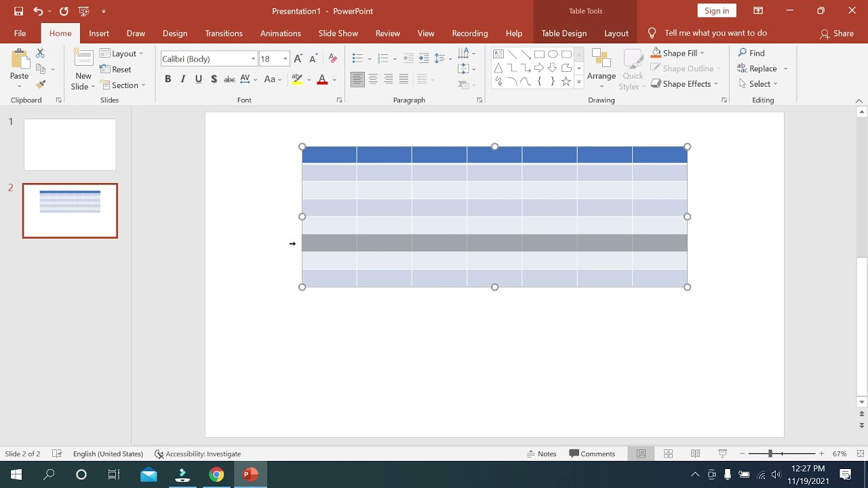Toggle Bold formatting
Viewport: 868px width, 488px height.
[167, 79]
